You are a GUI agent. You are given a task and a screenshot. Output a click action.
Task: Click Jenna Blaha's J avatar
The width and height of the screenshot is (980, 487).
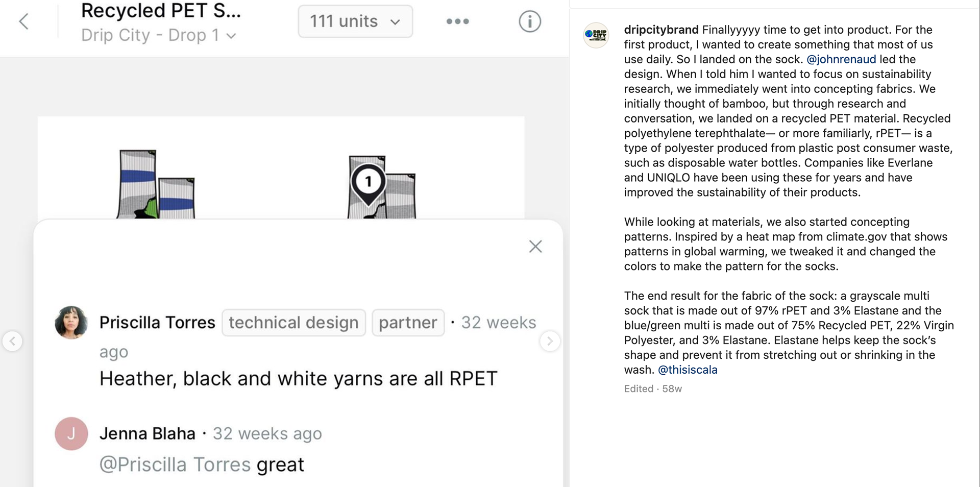point(71,433)
